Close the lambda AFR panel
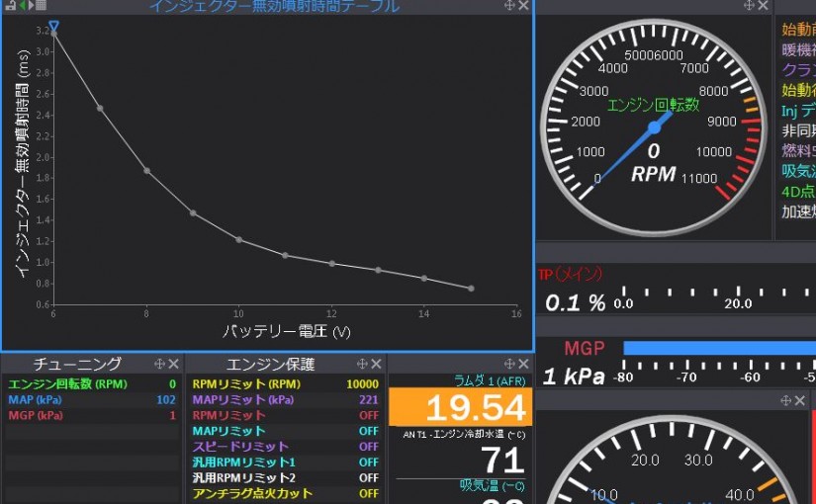The image size is (816, 504). point(523,364)
